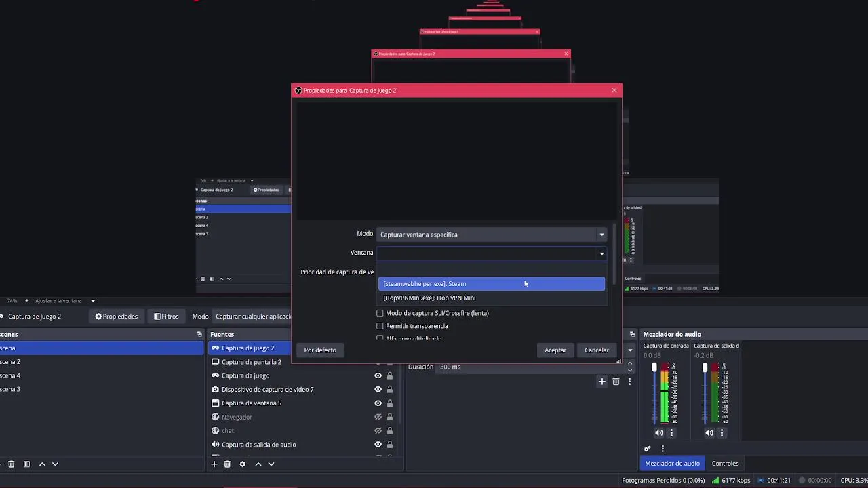Add a scene transition with plus icon
Viewport: 868px width, 488px height.
601,382
